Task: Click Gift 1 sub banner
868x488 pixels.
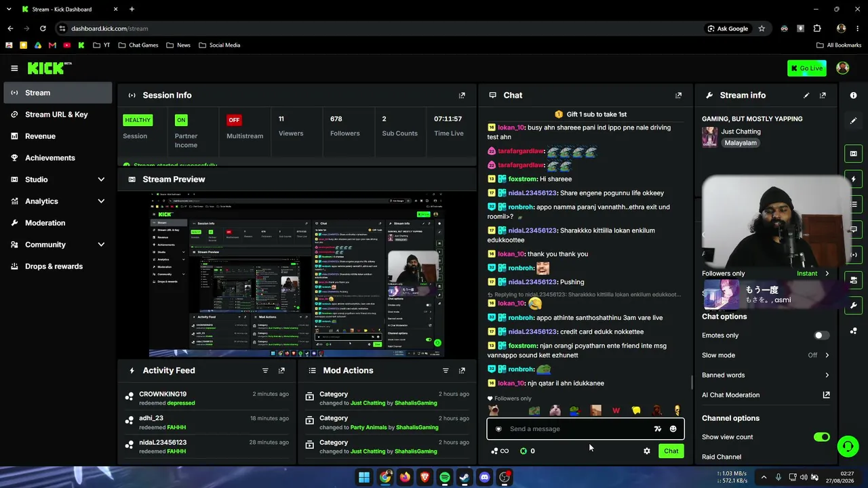Action: coord(591,115)
